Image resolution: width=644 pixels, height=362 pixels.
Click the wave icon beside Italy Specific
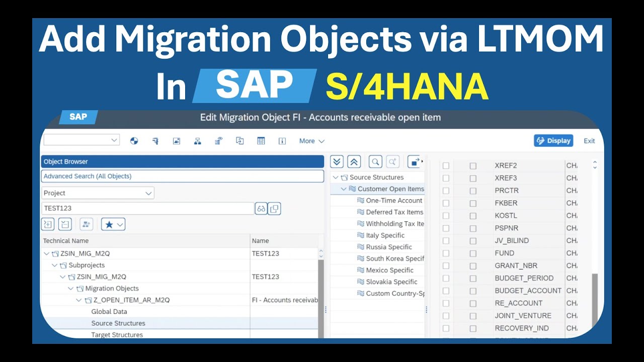360,235
